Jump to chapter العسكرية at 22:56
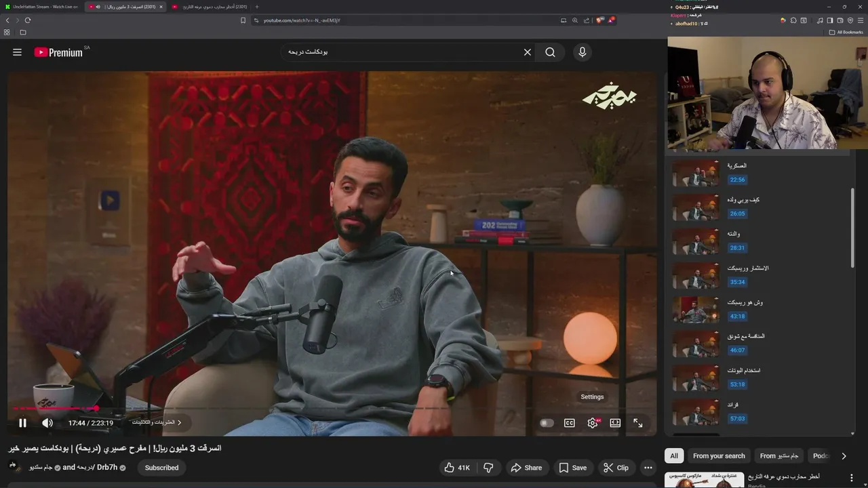This screenshot has height=488, width=868. point(758,173)
